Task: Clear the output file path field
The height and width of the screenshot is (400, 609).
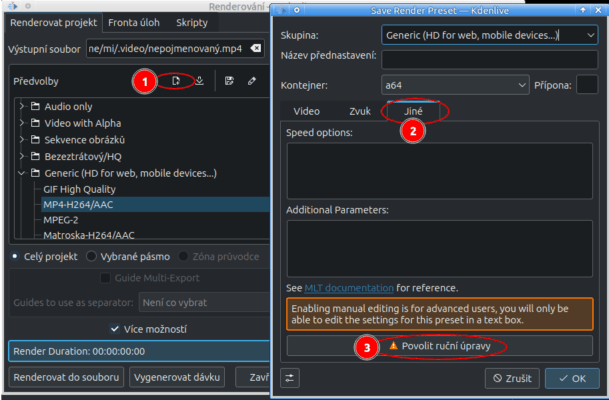Action: tap(256, 48)
